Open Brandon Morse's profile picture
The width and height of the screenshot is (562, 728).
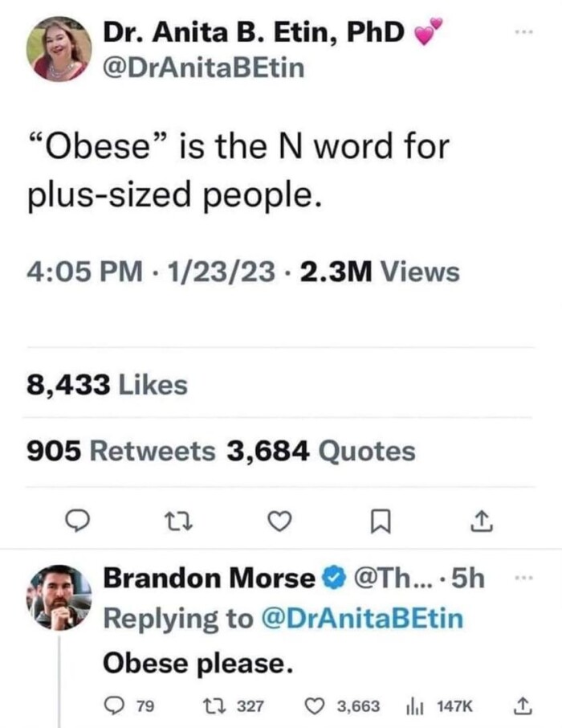(59, 595)
